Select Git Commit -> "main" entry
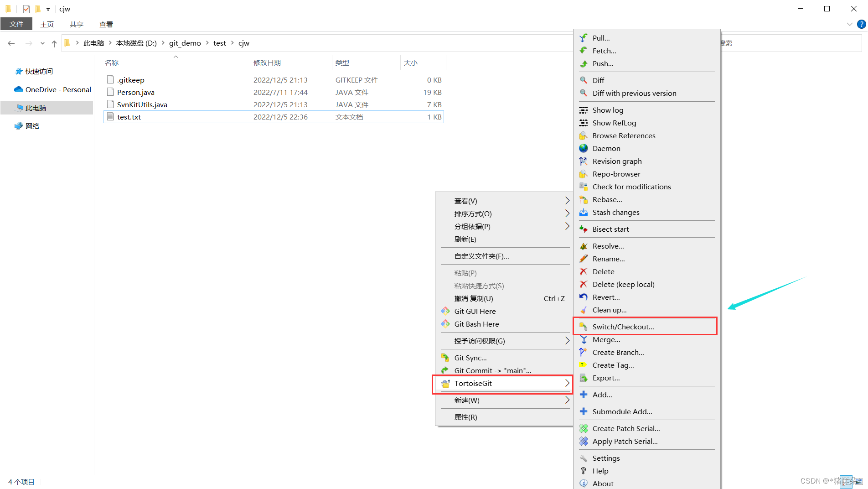This screenshot has width=868, height=489. 505,370
